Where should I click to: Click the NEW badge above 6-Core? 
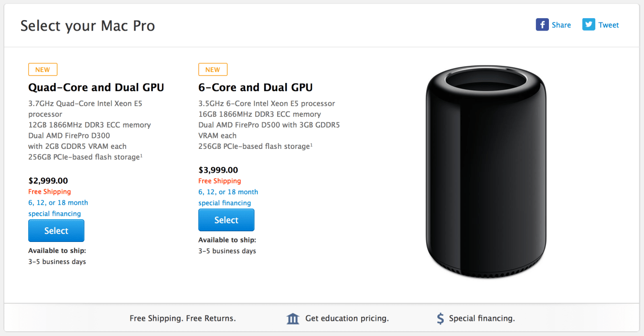tap(213, 69)
